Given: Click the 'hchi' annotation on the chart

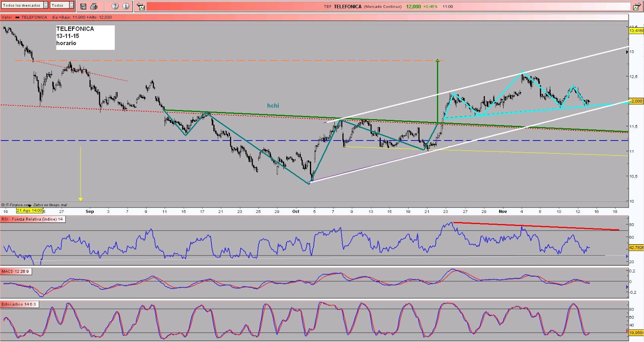Looking at the screenshot, I should (273, 105).
